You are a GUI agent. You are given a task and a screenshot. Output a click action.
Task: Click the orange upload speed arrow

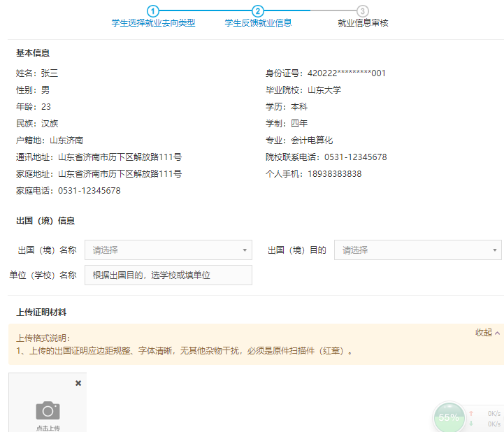click(471, 413)
